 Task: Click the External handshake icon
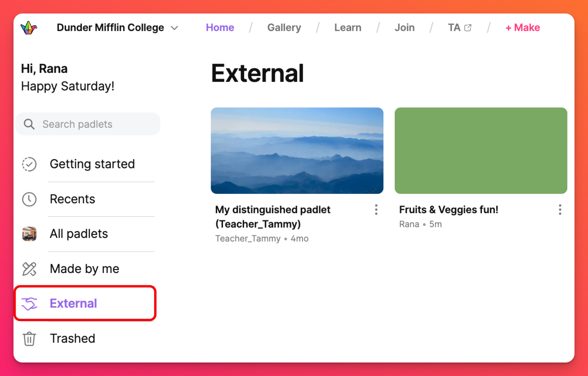29,304
